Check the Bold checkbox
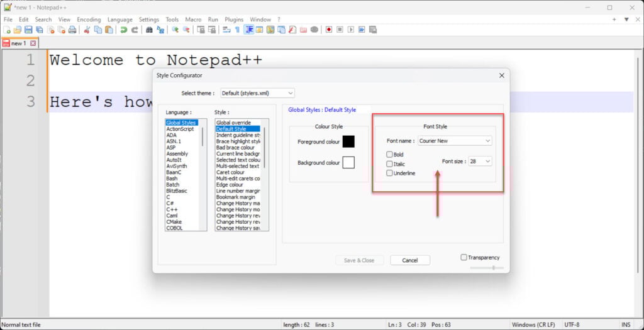644x330 pixels. pos(389,155)
